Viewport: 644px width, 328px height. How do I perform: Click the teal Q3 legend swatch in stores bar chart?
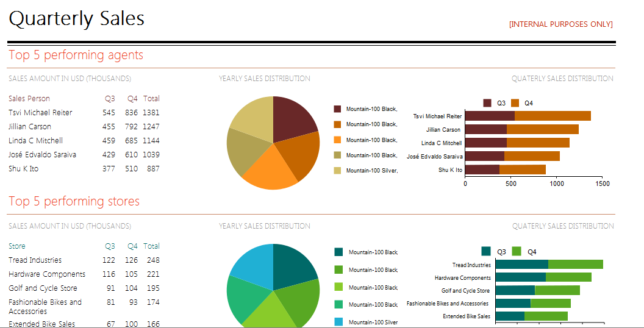coord(486,251)
